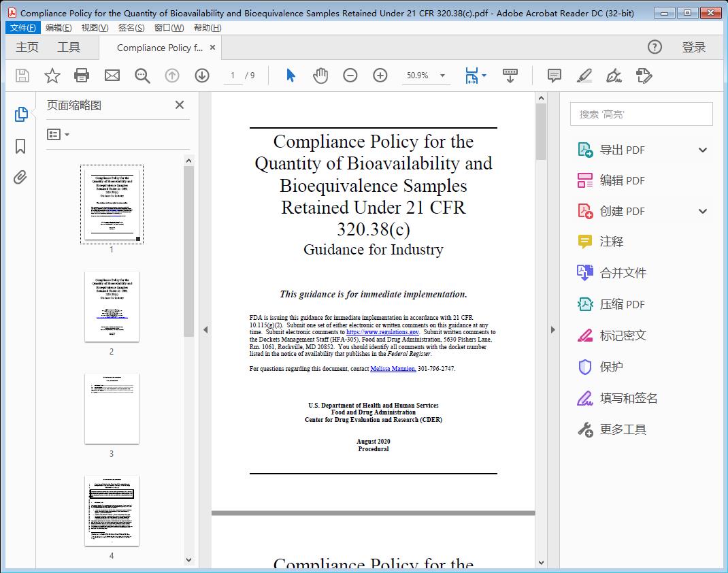Open 更多工具 more tools

[x=612, y=429]
